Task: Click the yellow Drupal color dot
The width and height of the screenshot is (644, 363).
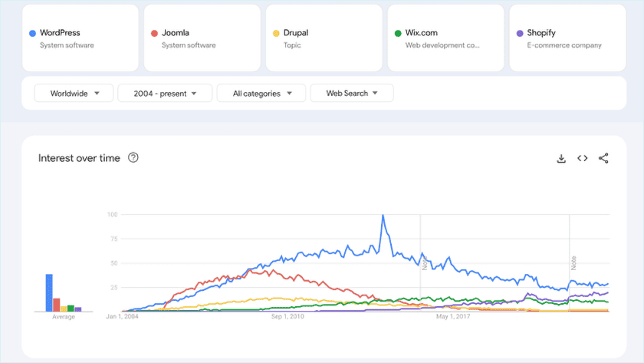Action: [x=276, y=33]
